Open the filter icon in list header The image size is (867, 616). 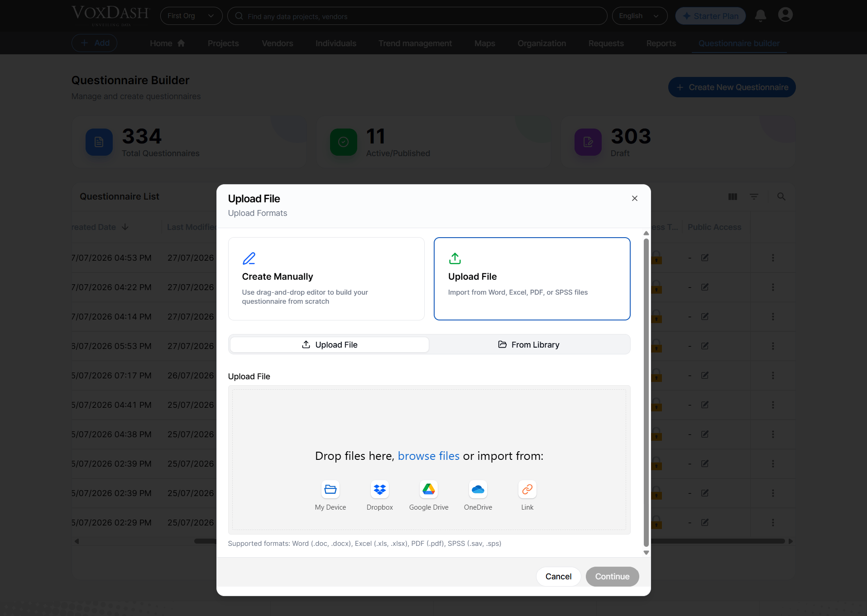point(754,196)
